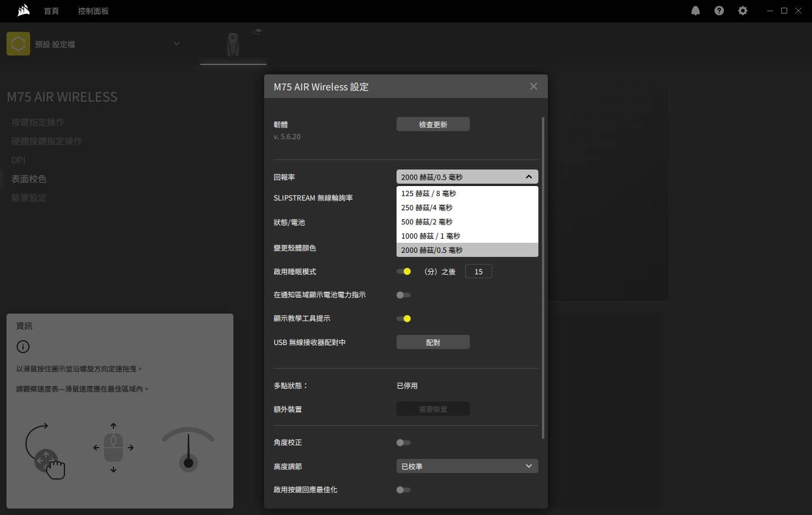812x515 pixels.
Task: Open the 高度調節 已校準 dropdown
Action: (x=467, y=466)
